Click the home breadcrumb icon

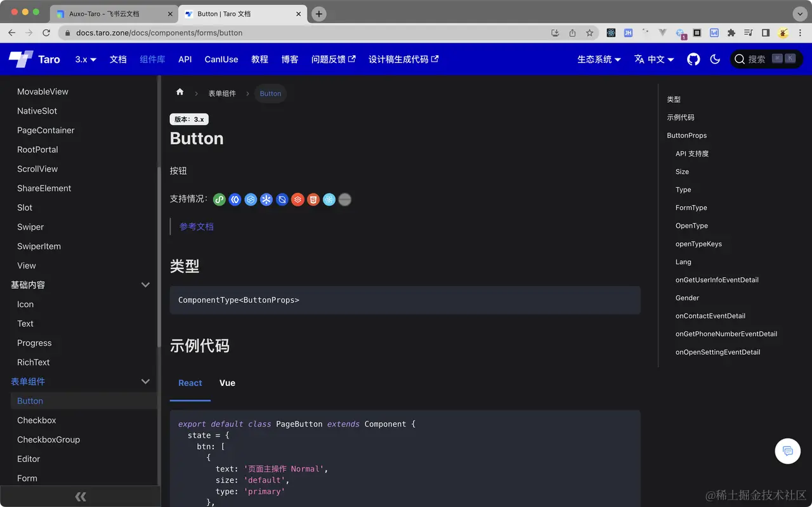180,92
